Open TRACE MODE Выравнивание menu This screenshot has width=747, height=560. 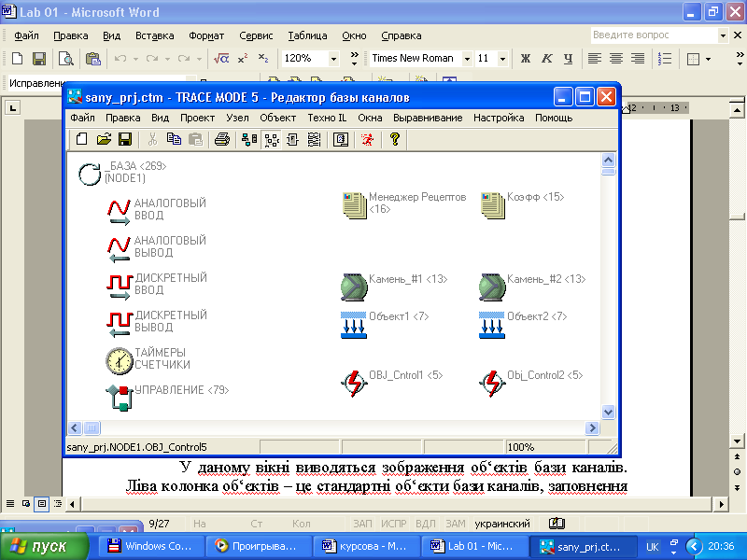click(428, 118)
